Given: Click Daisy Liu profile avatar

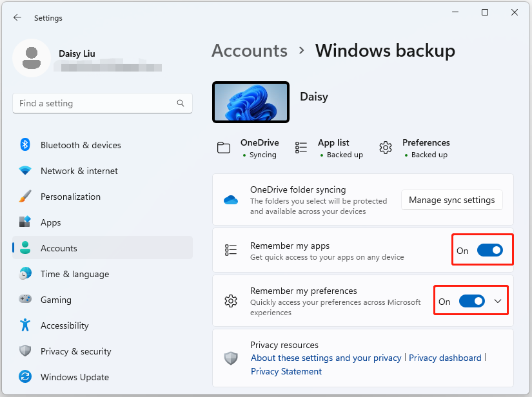Looking at the screenshot, I should pos(32,58).
